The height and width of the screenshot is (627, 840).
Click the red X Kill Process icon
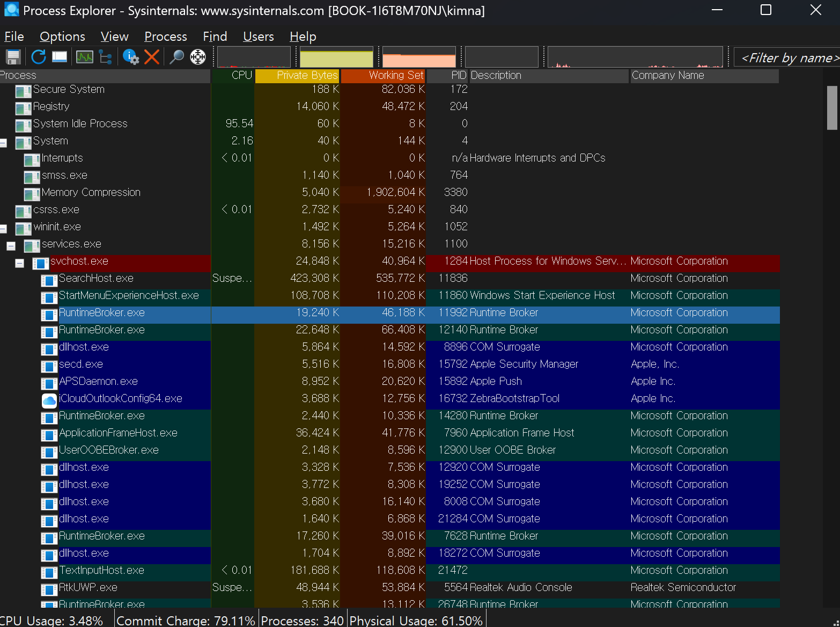click(x=152, y=56)
